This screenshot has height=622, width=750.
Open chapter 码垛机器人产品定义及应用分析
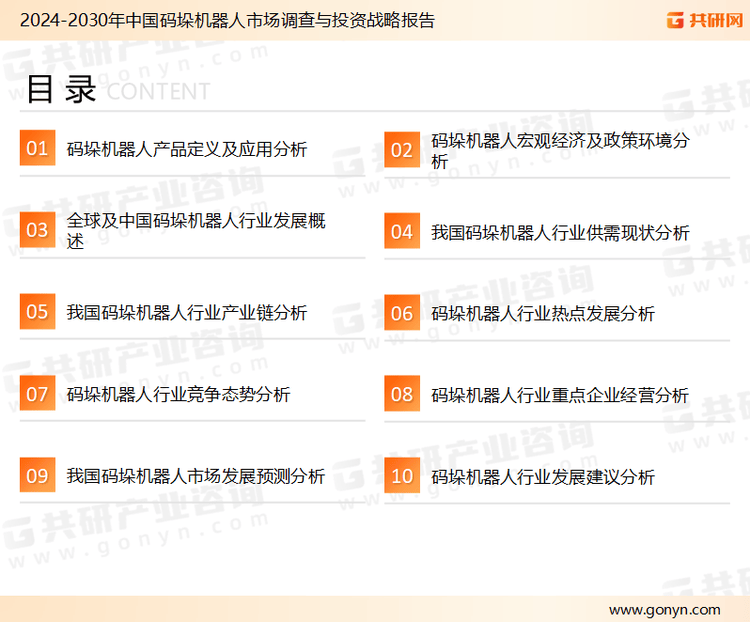186,150
